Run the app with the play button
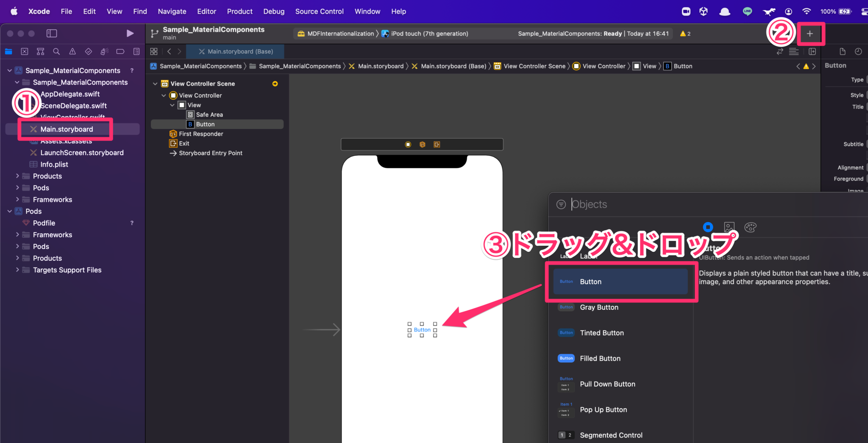 [x=130, y=33]
